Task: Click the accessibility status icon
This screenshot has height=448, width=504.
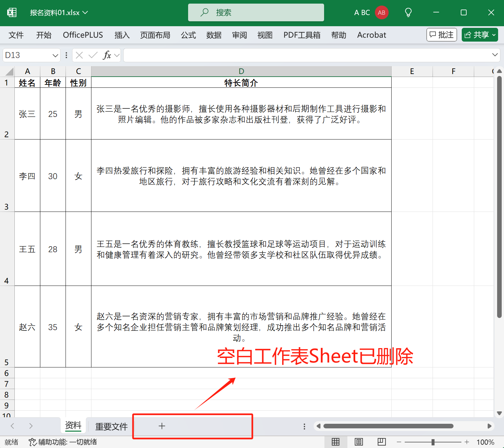Action: [32, 442]
